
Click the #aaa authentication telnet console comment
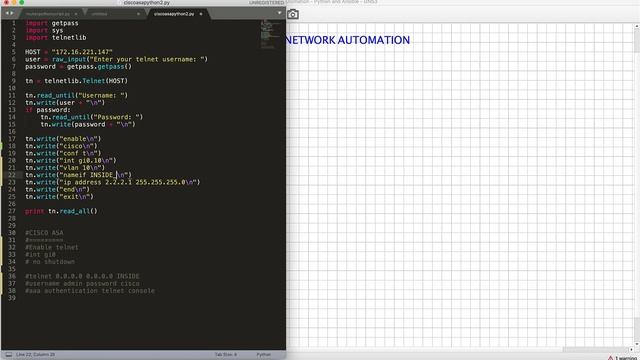pyautogui.click(x=90, y=291)
